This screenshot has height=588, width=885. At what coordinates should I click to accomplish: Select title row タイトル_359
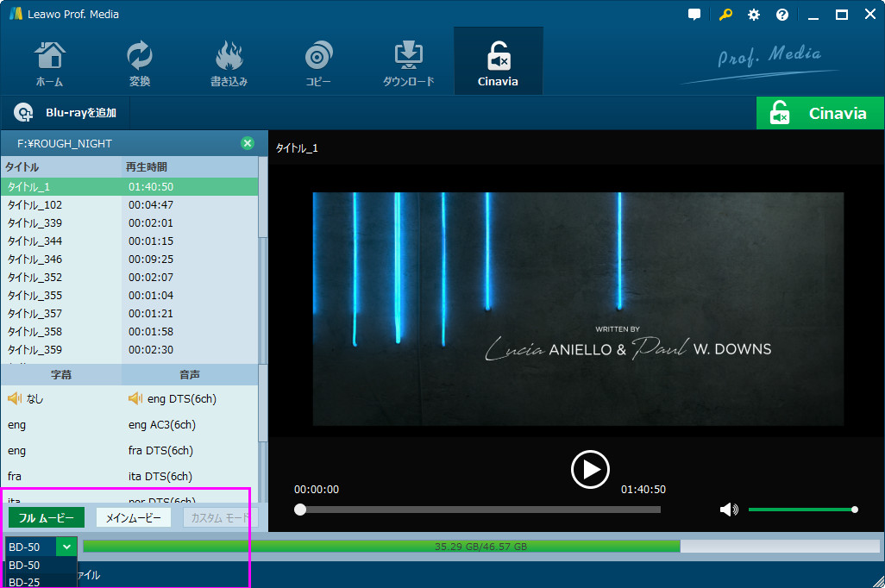(x=129, y=349)
